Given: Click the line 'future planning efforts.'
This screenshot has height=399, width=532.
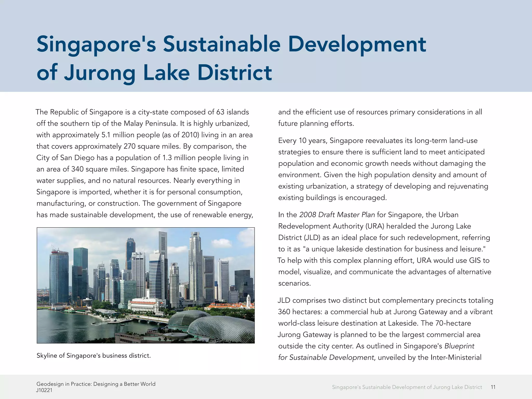Looking at the screenshot, I should click(316, 123).
